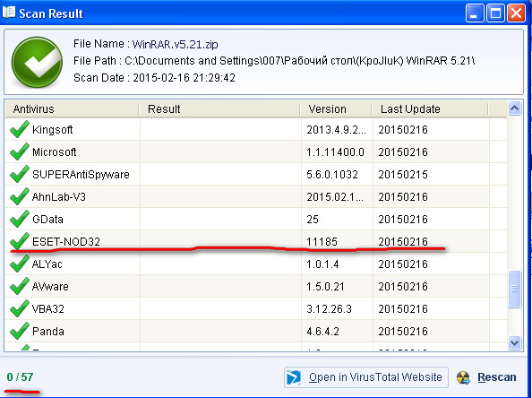Click the vertical scrollbar thumb
This screenshot has width=532, height=398.
[x=514, y=289]
